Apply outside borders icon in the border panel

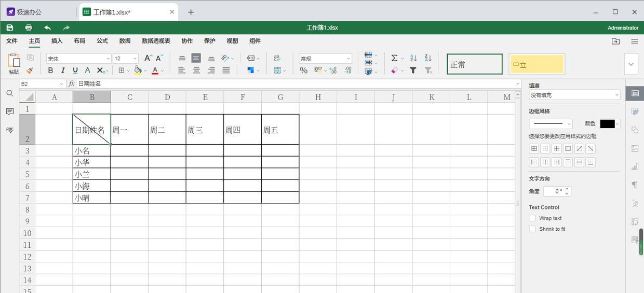[x=568, y=148]
